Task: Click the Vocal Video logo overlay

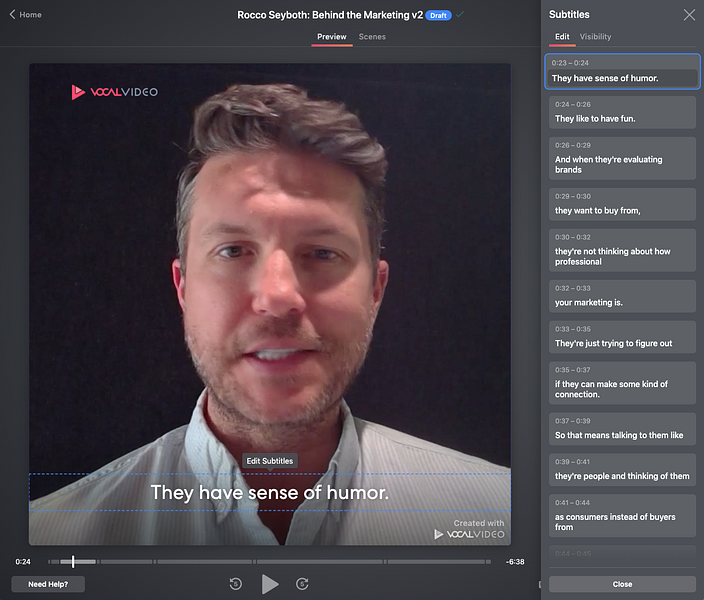Action: click(115, 92)
